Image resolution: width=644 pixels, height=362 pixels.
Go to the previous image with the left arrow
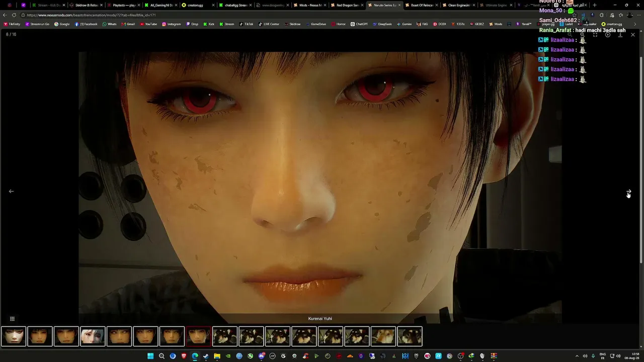point(11,192)
